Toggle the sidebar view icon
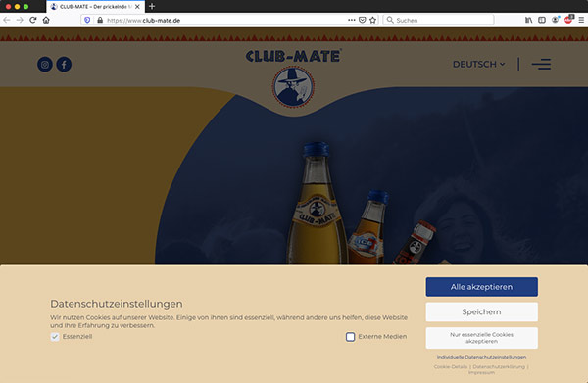The width and height of the screenshot is (588, 383). [x=542, y=20]
